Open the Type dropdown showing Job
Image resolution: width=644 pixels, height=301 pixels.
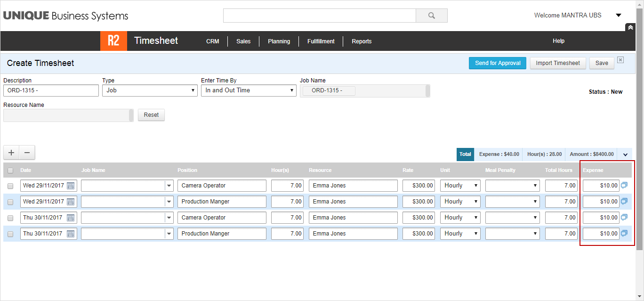(150, 90)
